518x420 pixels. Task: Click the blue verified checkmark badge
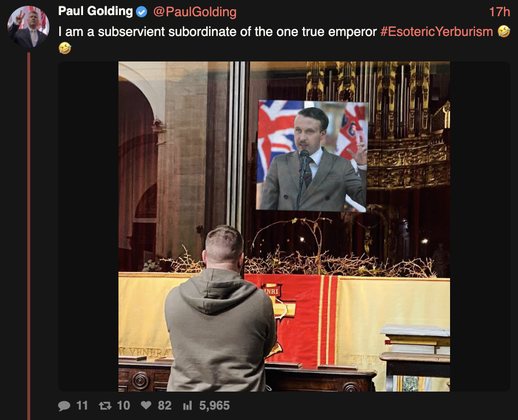tap(142, 12)
